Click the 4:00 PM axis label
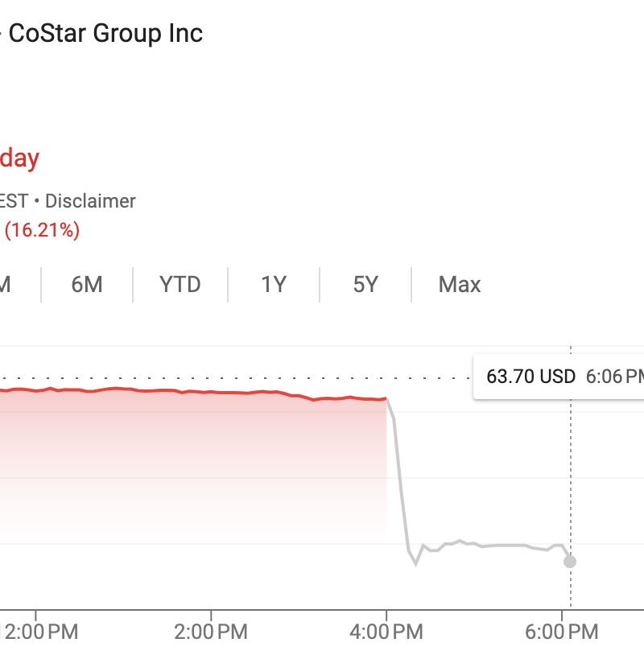The height and width of the screenshot is (655, 644). 387,632
